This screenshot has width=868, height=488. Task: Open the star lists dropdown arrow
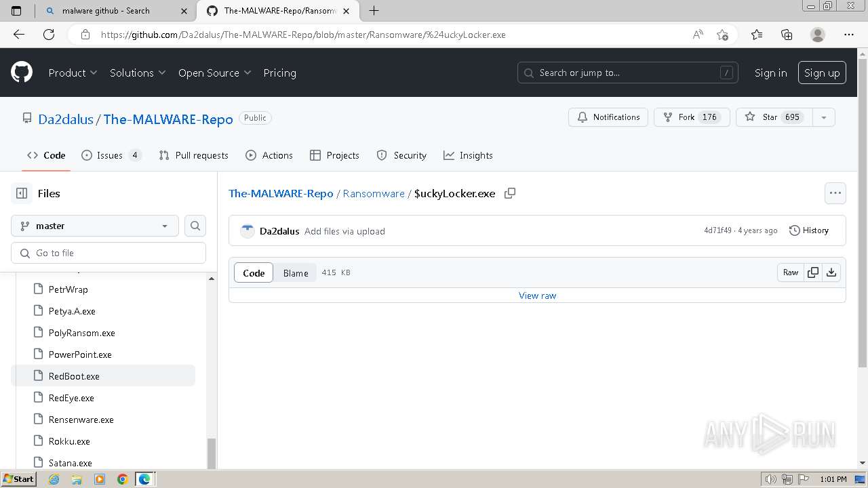coord(823,117)
